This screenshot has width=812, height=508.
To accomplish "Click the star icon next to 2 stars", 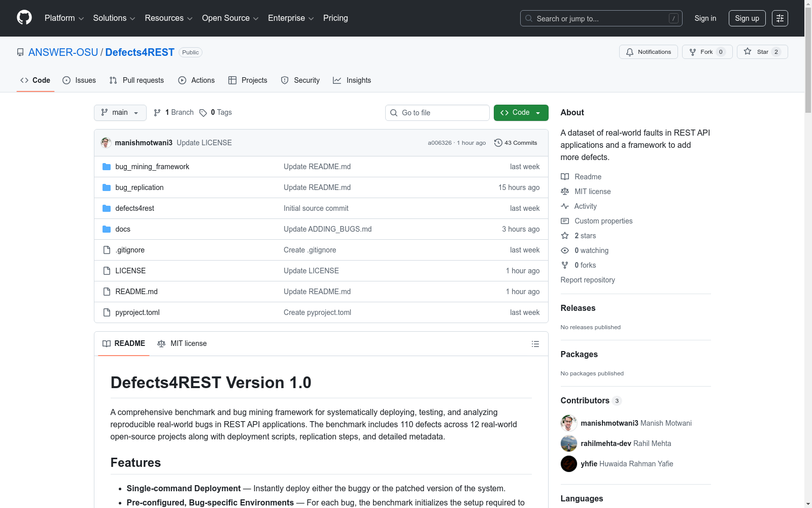I will pos(565,236).
